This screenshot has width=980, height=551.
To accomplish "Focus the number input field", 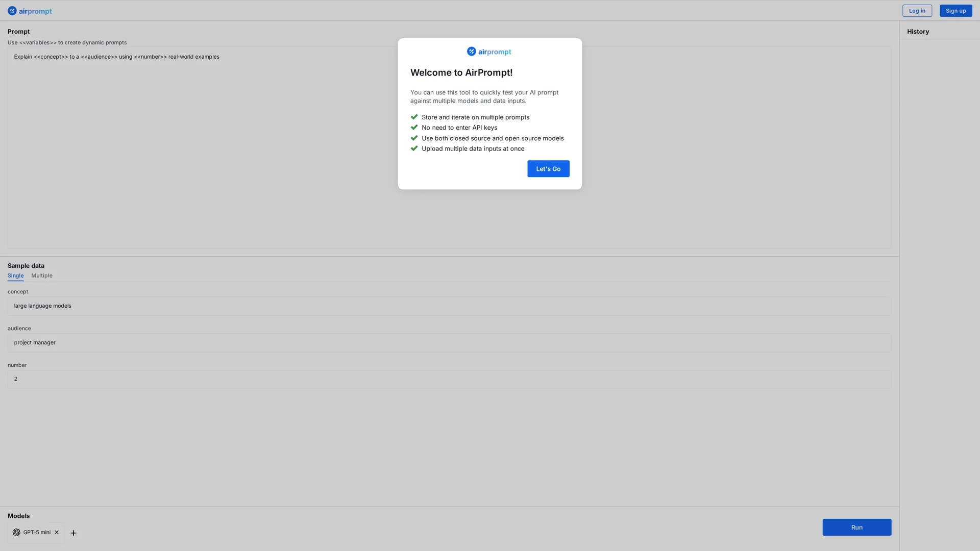I will 449,379.
